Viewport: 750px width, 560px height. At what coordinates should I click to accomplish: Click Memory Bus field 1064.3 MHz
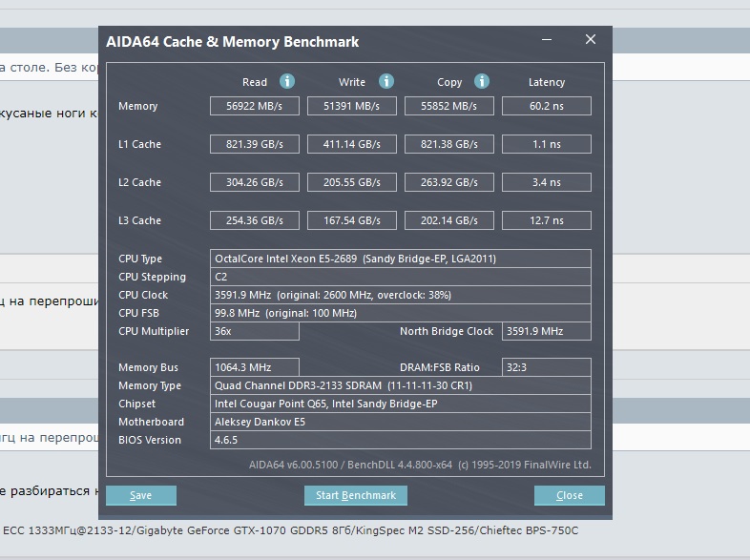255,367
